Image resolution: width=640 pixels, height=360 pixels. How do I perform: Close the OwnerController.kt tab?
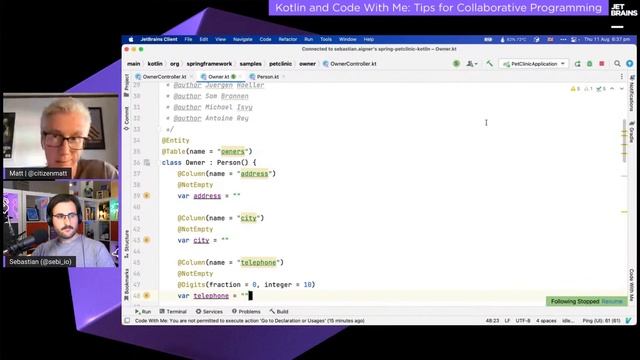[x=191, y=77]
